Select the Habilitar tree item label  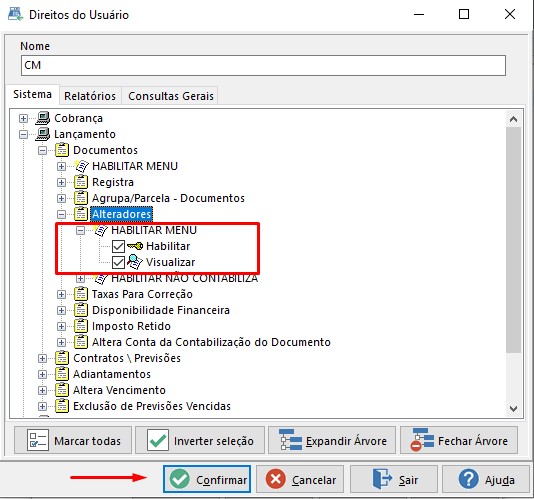click(x=168, y=246)
